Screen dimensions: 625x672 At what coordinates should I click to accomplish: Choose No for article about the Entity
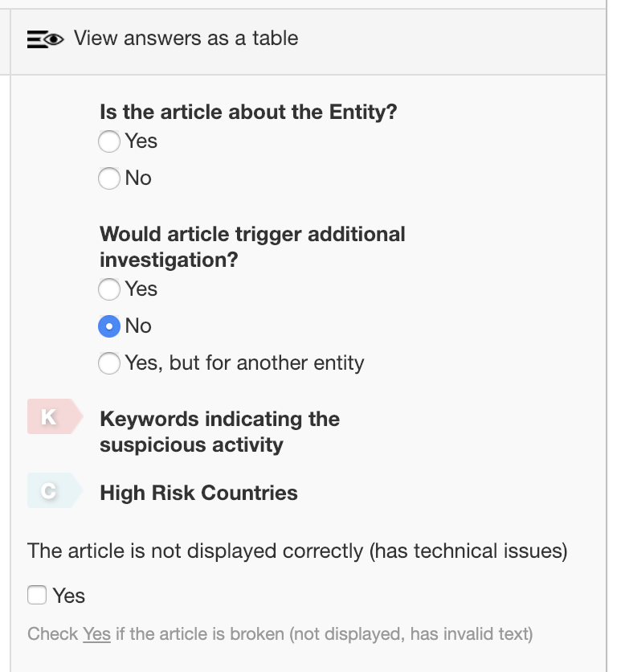[108, 178]
